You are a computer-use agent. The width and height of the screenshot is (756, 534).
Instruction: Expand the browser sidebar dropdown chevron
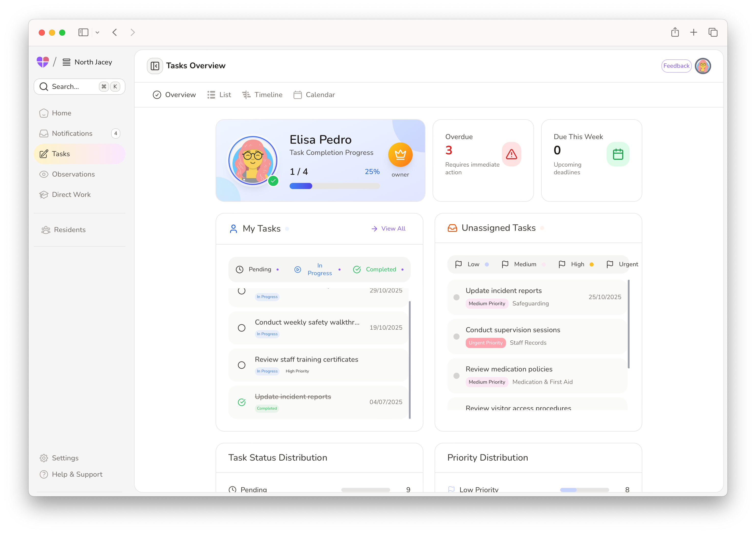97,33
